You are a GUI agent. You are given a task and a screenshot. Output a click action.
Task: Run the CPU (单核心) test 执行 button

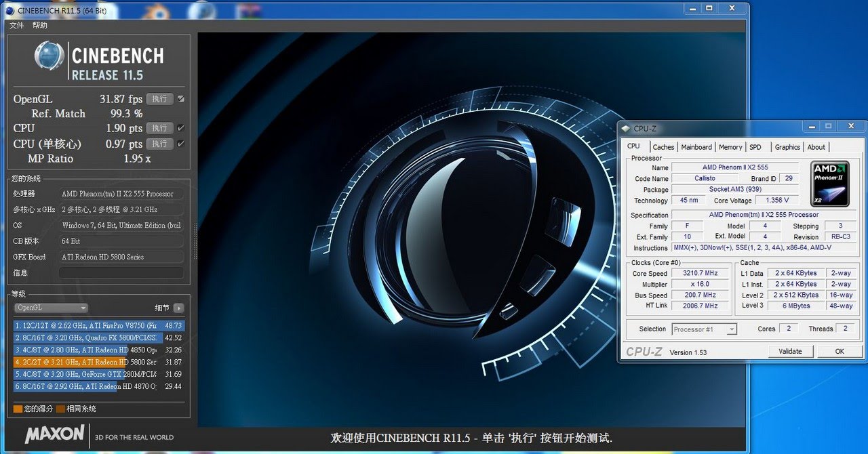[159, 144]
